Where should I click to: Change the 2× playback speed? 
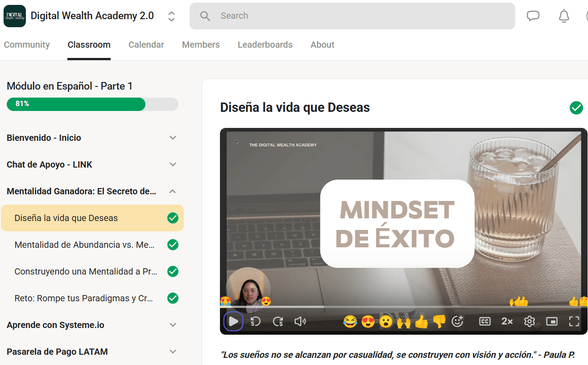tap(507, 321)
